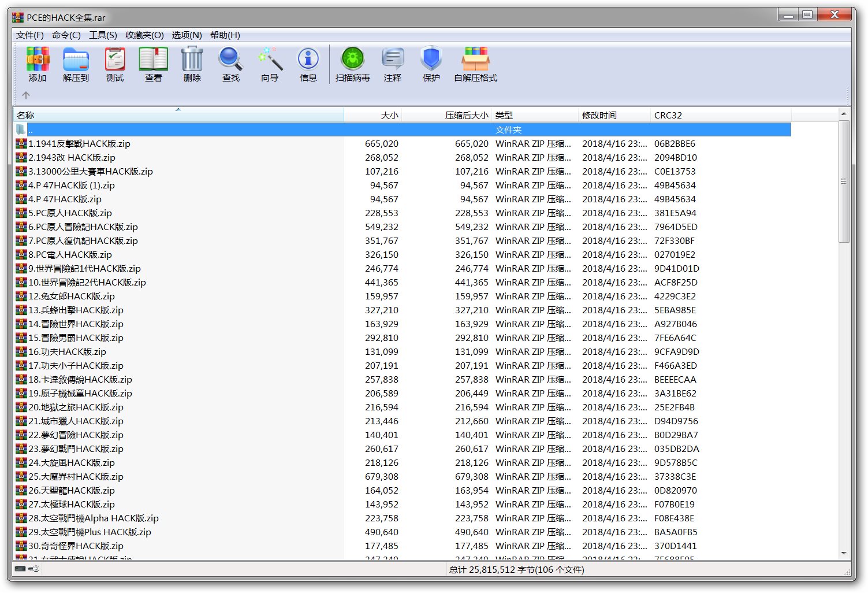The height and width of the screenshot is (593, 868).
Task: Select 5.PC原人HACK版.zip
Action: [x=70, y=213]
